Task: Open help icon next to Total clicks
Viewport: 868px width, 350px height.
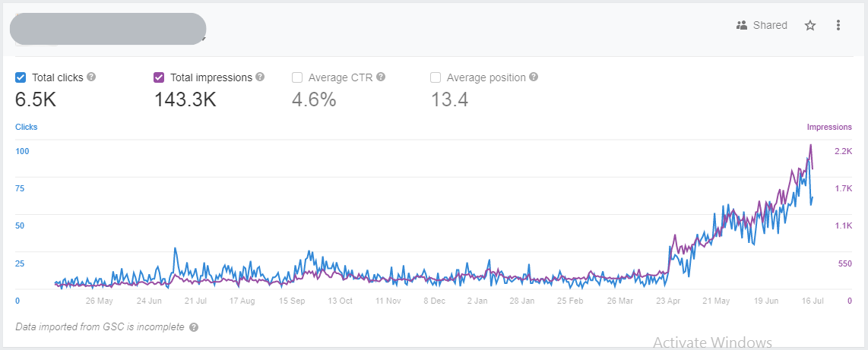Action: [92, 77]
